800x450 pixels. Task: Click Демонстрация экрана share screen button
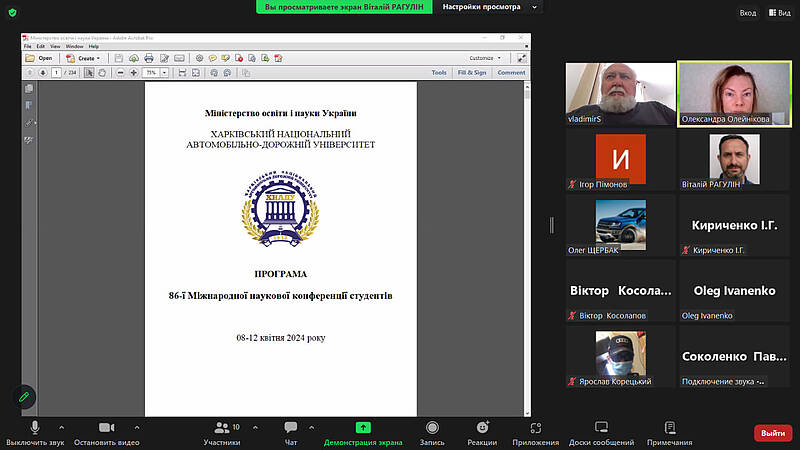tap(363, 433)
